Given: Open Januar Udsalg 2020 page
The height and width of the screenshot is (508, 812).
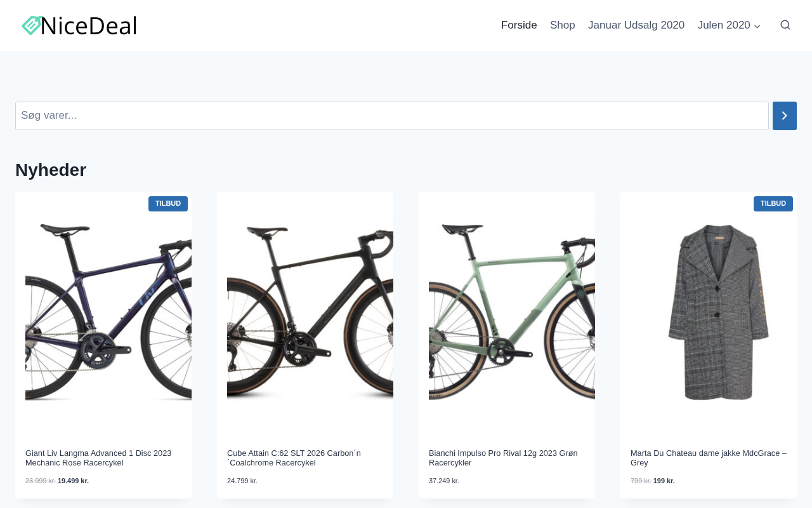Looking at the screenshot, I should click(x=636, y=25).
